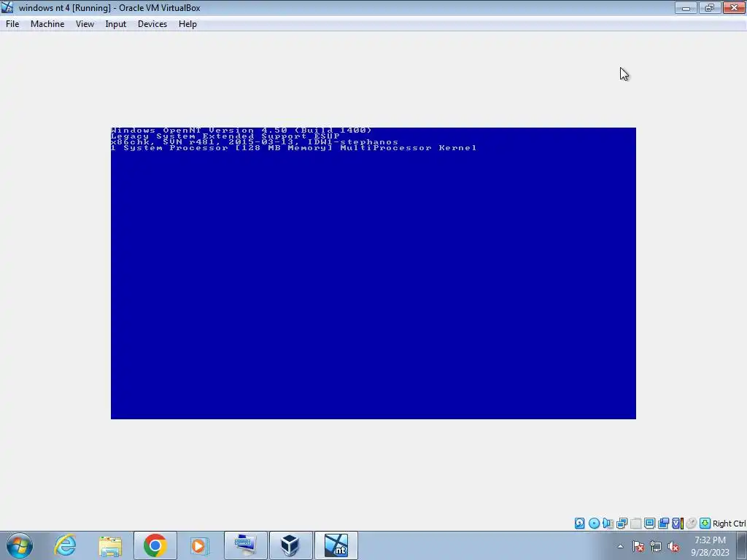Open Windows Media Player from taskbar

[200, 545]
